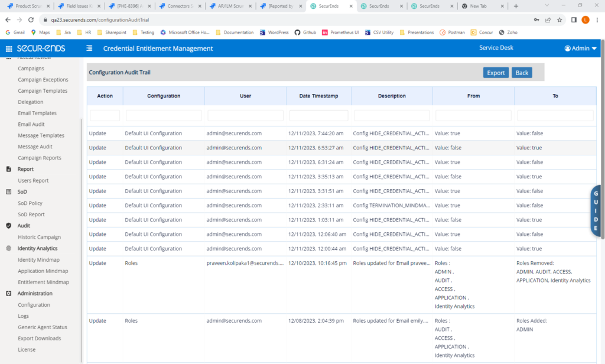Click the From column filter field
Viewport: 605px width, 364px height.
[473, 115]
